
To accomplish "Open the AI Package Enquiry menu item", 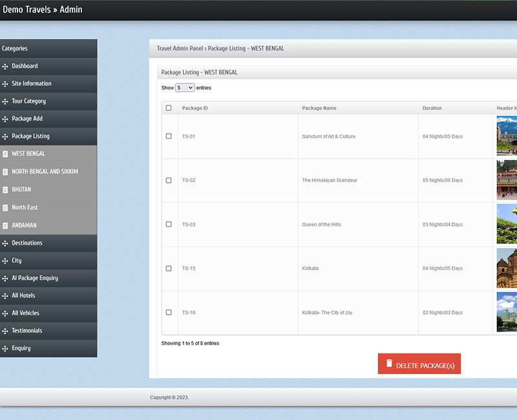I will [35, 278].
